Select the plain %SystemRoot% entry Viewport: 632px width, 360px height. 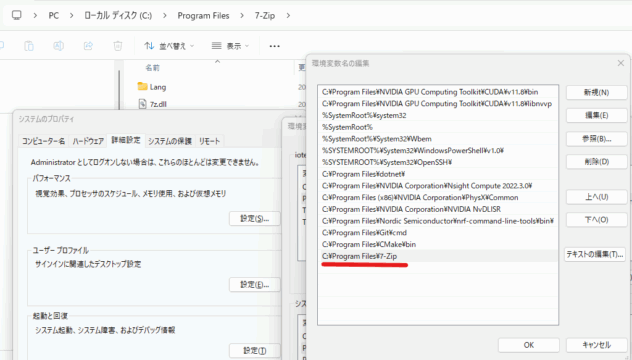(438, 127)
